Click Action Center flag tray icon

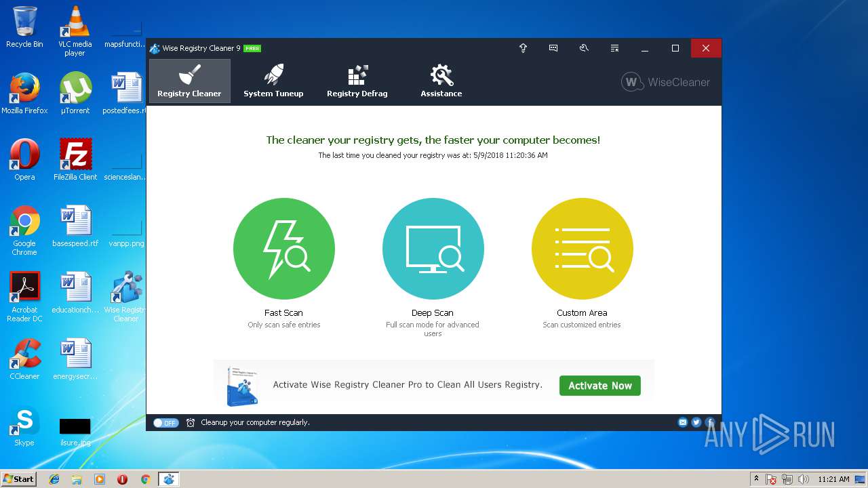click(772, 479)
